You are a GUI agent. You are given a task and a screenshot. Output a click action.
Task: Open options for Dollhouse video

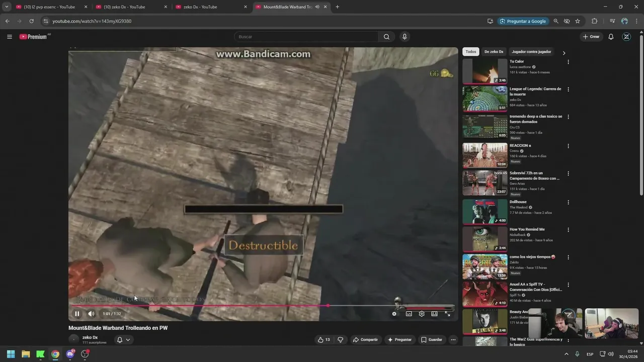(x=569, y=203)
